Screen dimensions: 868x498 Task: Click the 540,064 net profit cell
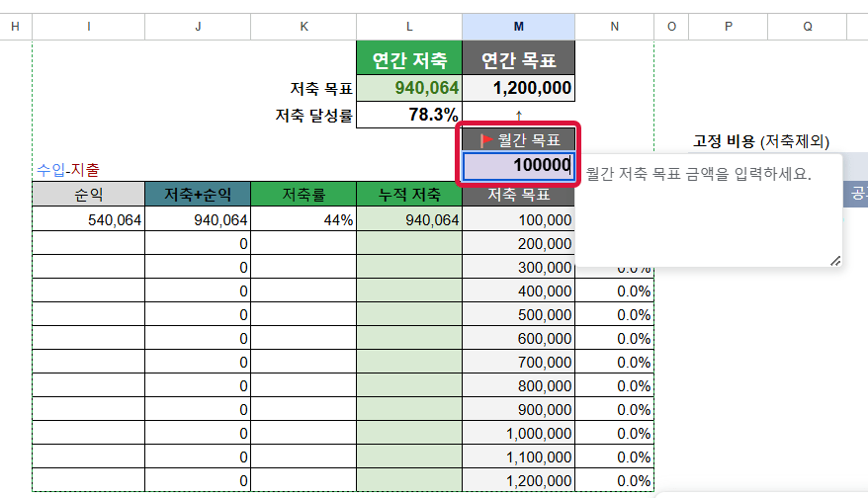pos(89,220)
